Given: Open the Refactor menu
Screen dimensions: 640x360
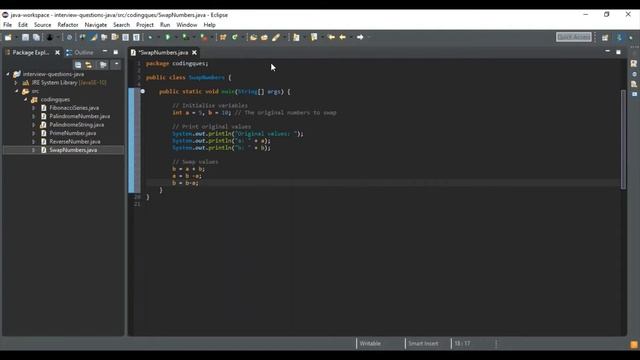Looking at the screenshot, I should 68,25.
